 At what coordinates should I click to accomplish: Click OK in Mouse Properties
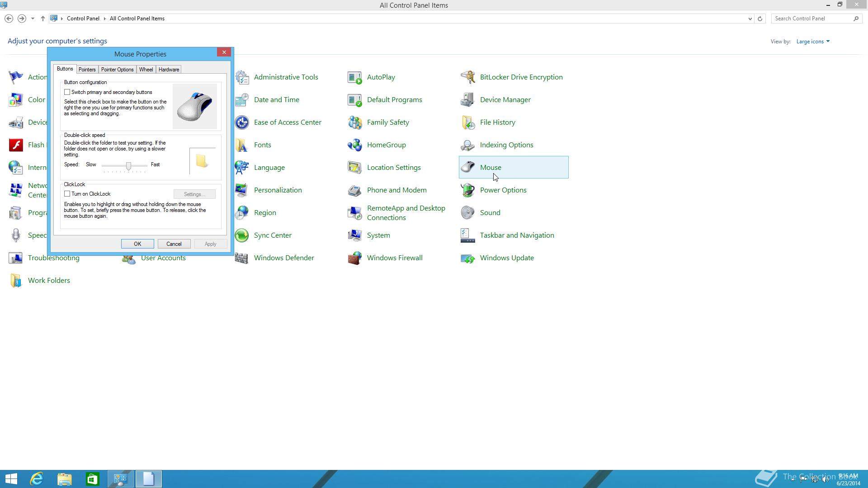[137, 244]
